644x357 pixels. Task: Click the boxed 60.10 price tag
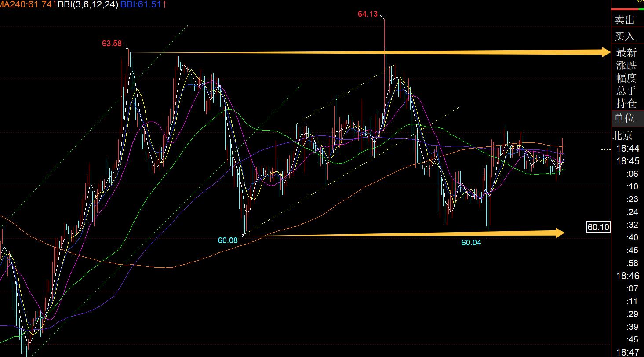pos(598,227)
